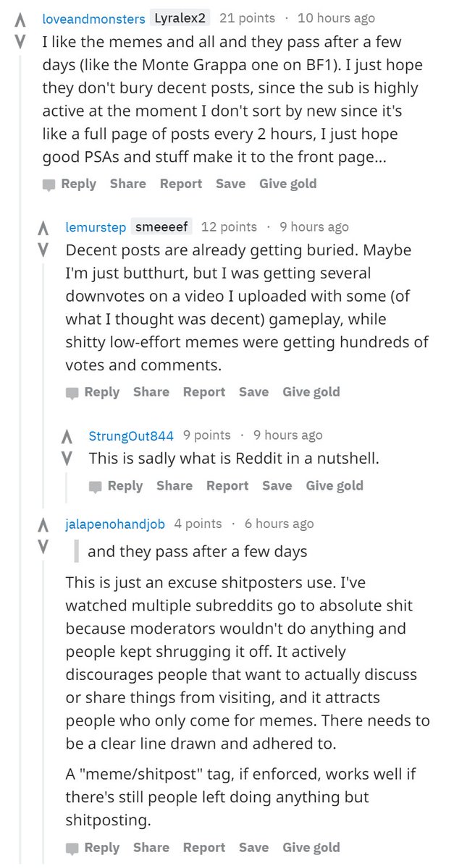Viewport: 454px width, 868px height.
Task: Upvote jalapenohandjob's comment
Action: 43,525
